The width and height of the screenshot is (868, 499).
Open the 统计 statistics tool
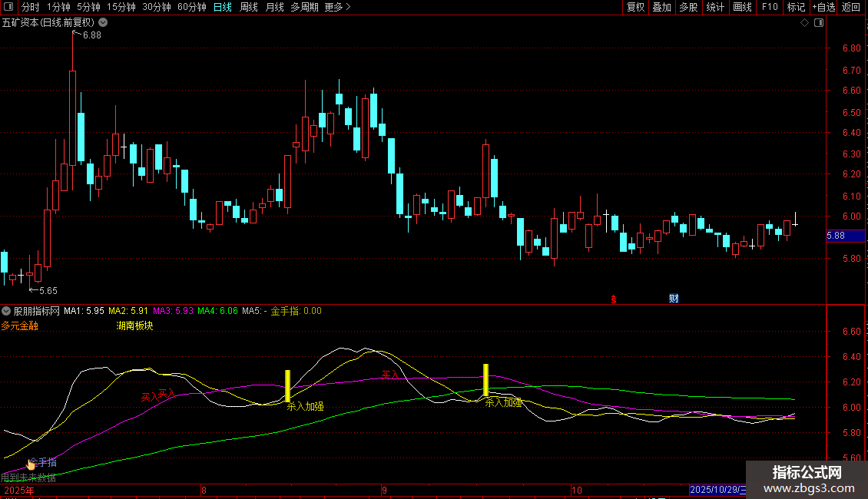(715, 7)
